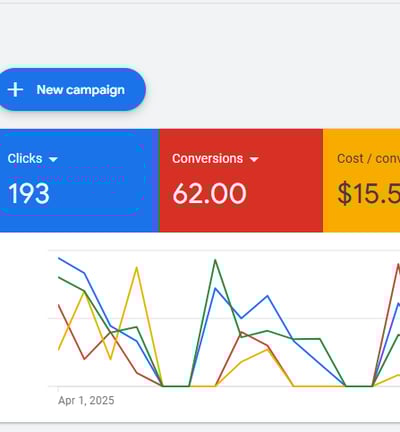Toggle the blue Clicks scorecard tile
The width and height of the screenshot is (400, 432).
pos(79,180)
